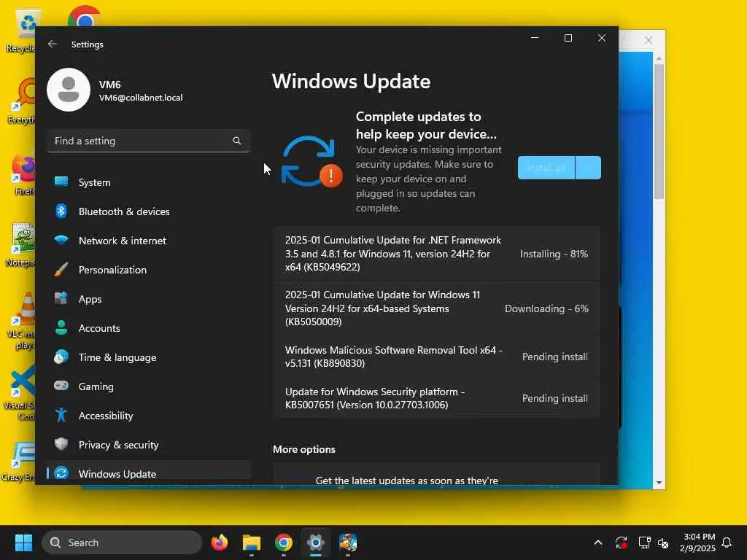Click the Privacy & security shield icon
747x560 pixels.
(61, 444)
